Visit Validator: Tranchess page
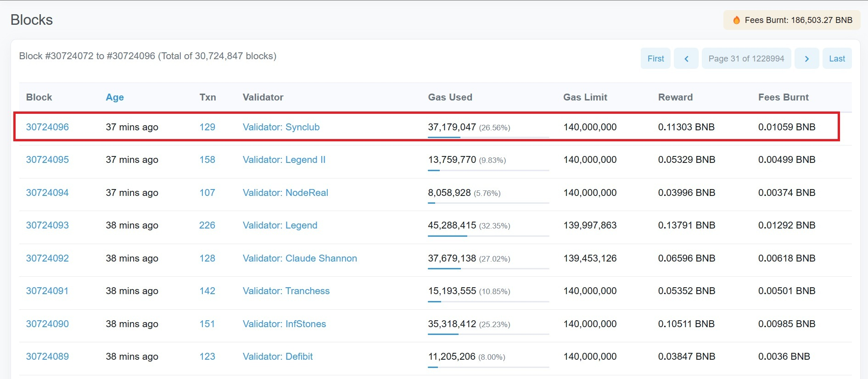Viewport: 868px width, 379px height. [286, 291]
